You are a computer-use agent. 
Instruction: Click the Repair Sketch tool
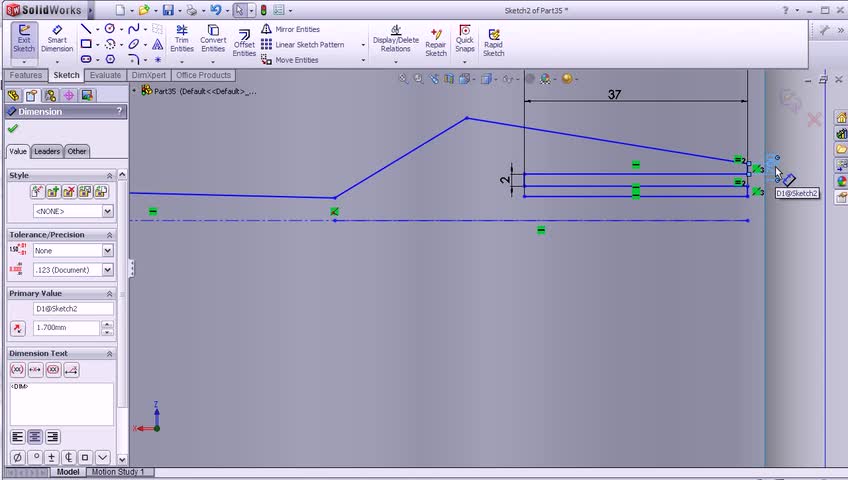point(436,43)
